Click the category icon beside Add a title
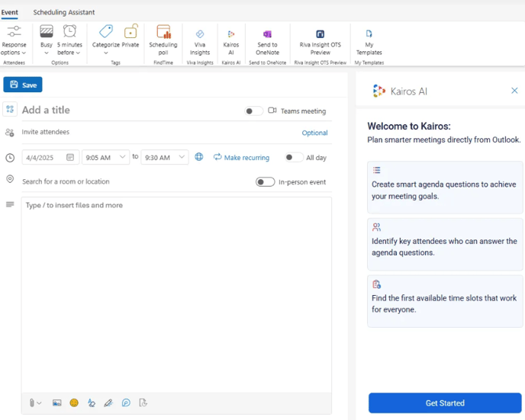This screenshot has height=420, width=525. click(x=10, y=109)
